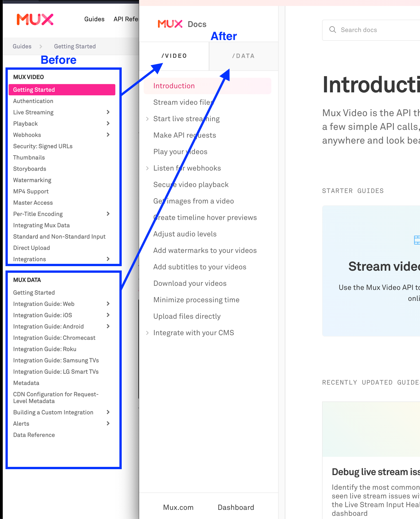Viewport: 420px width, 519px height.
Task: Open Secure video playback guide
Action: [191, 185]
